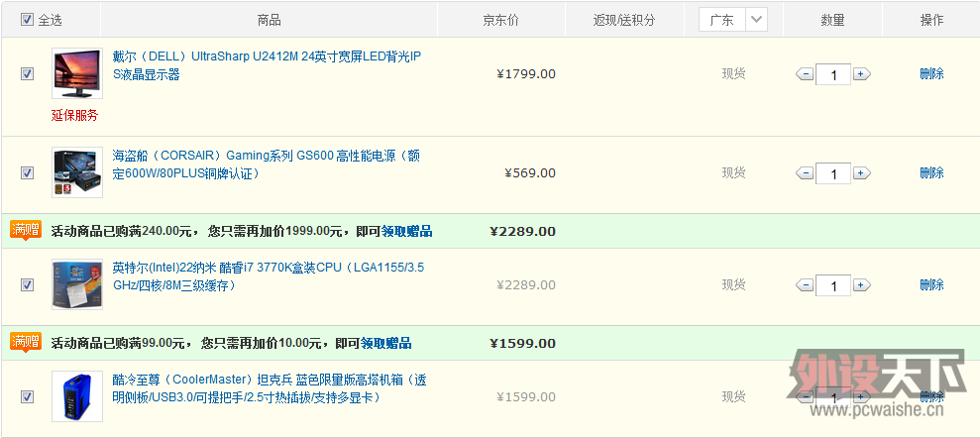Click the ¥569.00 price text
Viewport: 980px width, 438px height.
click(x=530, y=173)
